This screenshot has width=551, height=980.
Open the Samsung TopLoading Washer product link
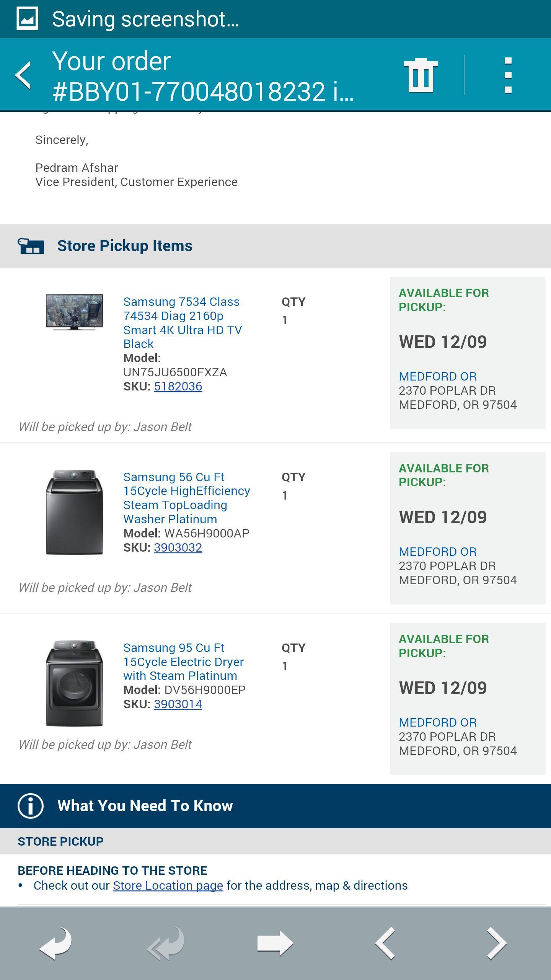[186, 498]
